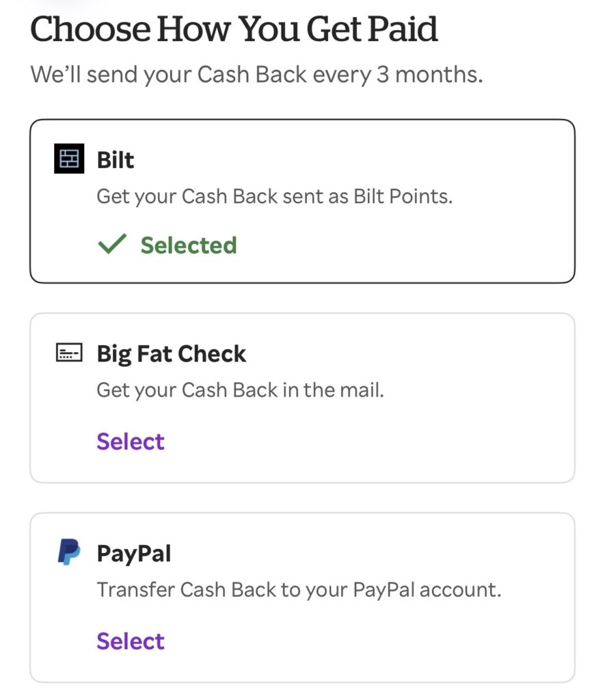Click 'Transfer Cash Back to your PayPal account'
605x700 pixels.
[299, 590]
